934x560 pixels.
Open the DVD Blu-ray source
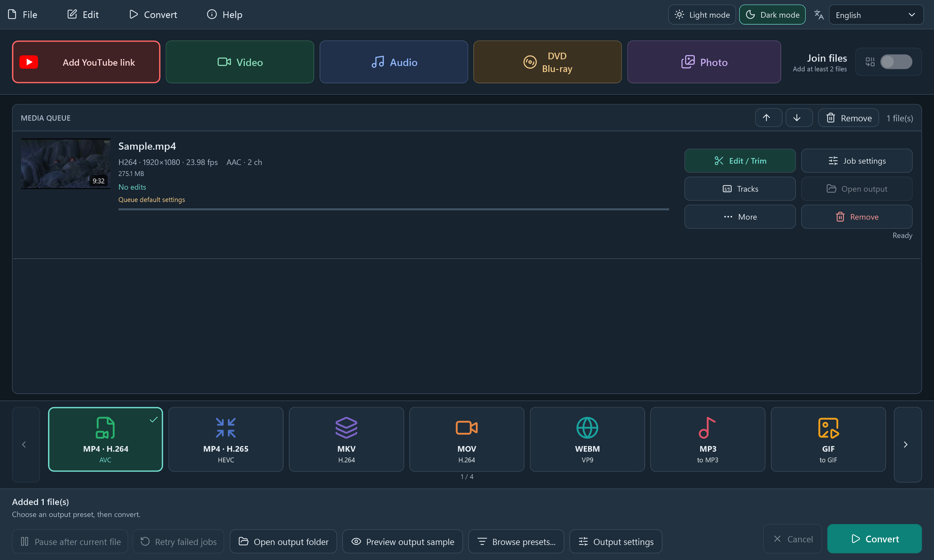tap(547, 62)
